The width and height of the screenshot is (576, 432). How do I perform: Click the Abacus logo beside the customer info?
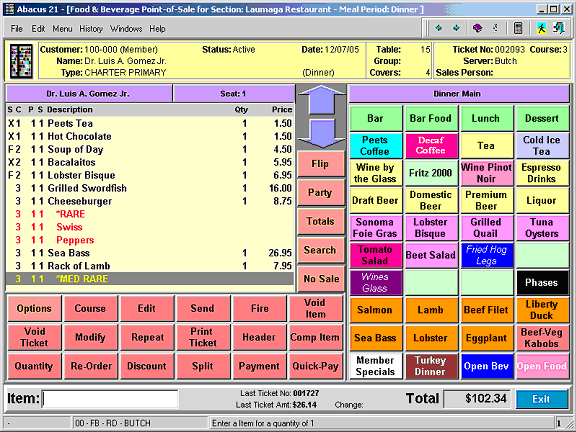(21, 61)
